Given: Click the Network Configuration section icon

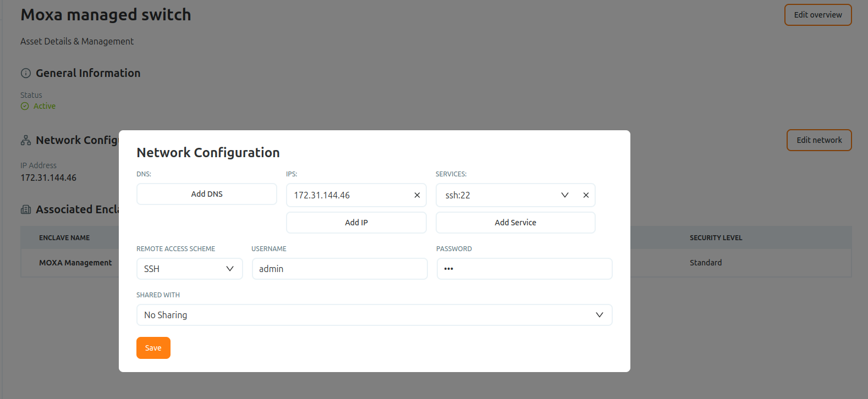Looking at the screenshot, I should [26, 140].
